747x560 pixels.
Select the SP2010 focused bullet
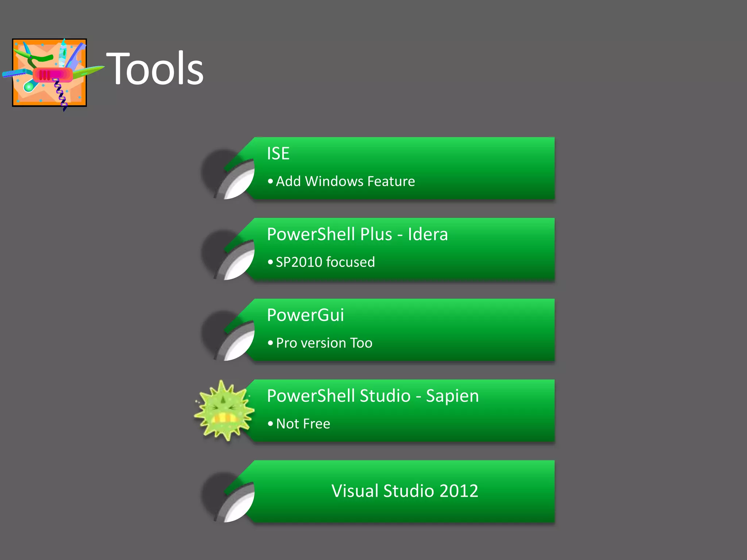pyautogui.click(x=321, y=262)
